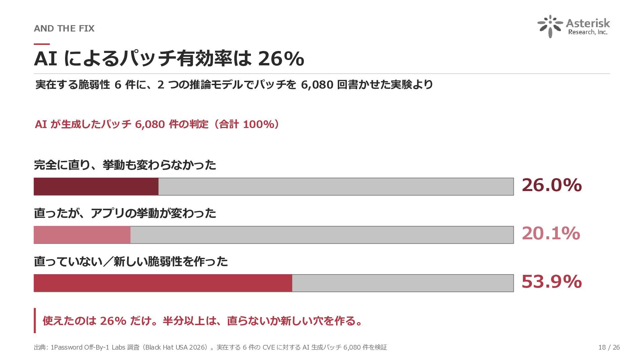The width and height of the screenshot is (644, 362).
Task: Click the Asterisk Research, Inc. company name
Action: point(588,26)
